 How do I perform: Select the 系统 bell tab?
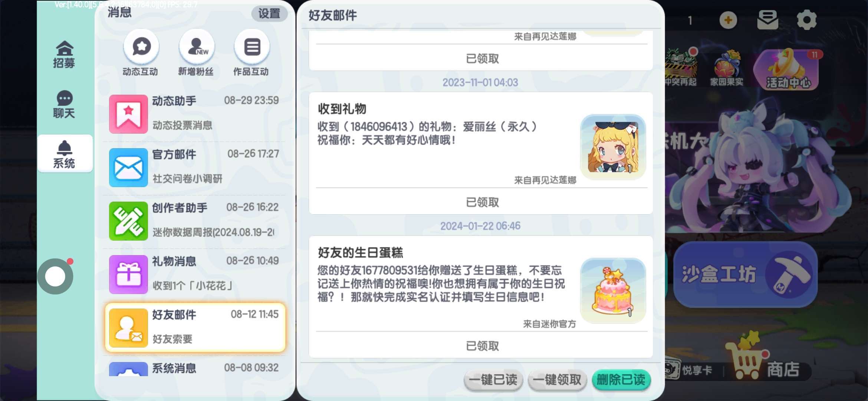(65, 153)
